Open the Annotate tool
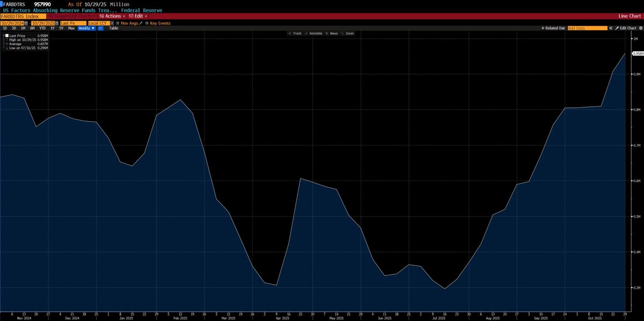The image size is (644, 321). [314, 33]
